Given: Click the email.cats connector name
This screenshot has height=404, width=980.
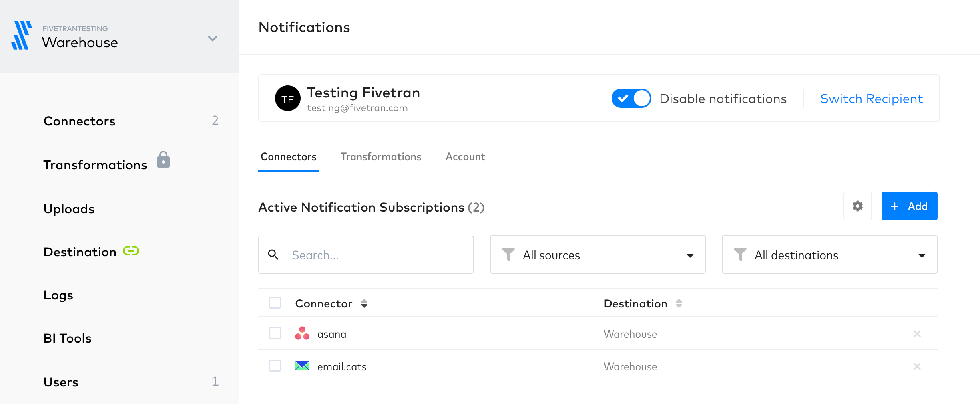Looking at the screenshot, I should [x=342, y=367].
